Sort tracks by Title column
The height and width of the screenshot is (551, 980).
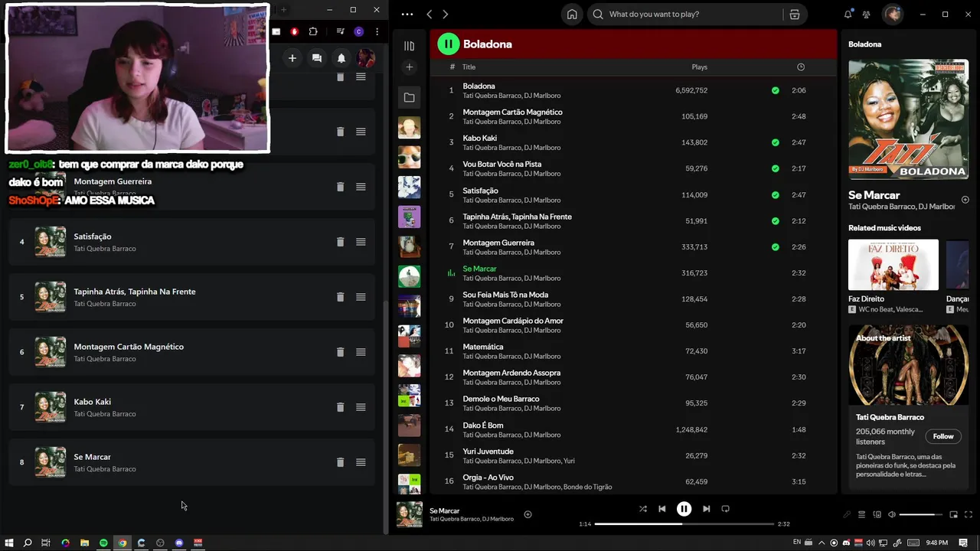[x=469, y=67]
